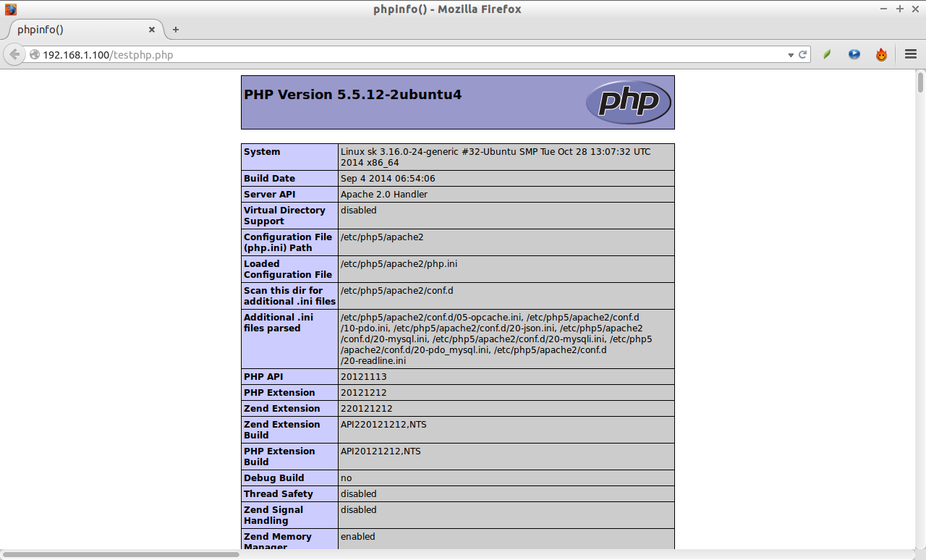
Task: Click 'disabled' value of Thread Safety
Action: click(359, 494)
